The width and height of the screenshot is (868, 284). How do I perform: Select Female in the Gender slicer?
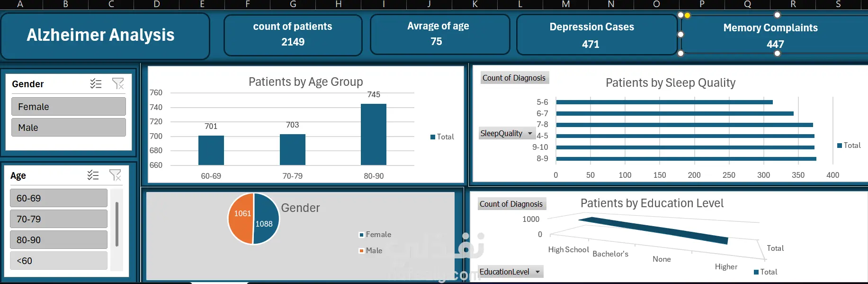[69, 107]
